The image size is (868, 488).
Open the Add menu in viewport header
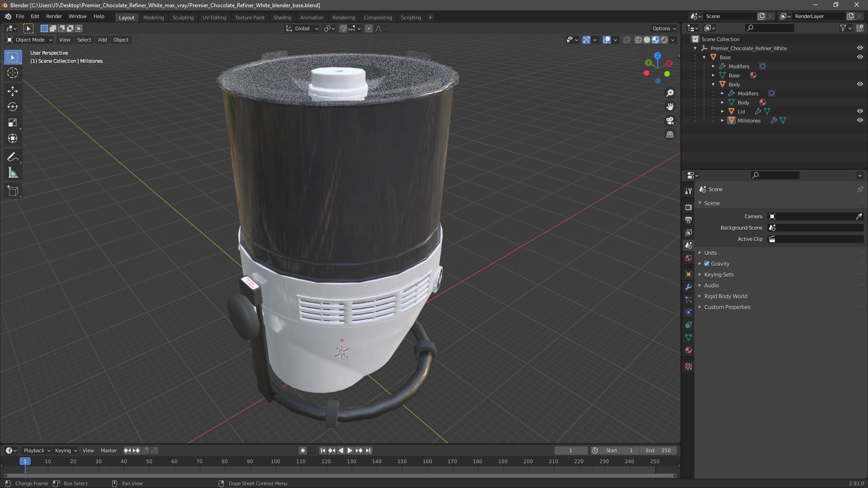click(x=103, y=40)
